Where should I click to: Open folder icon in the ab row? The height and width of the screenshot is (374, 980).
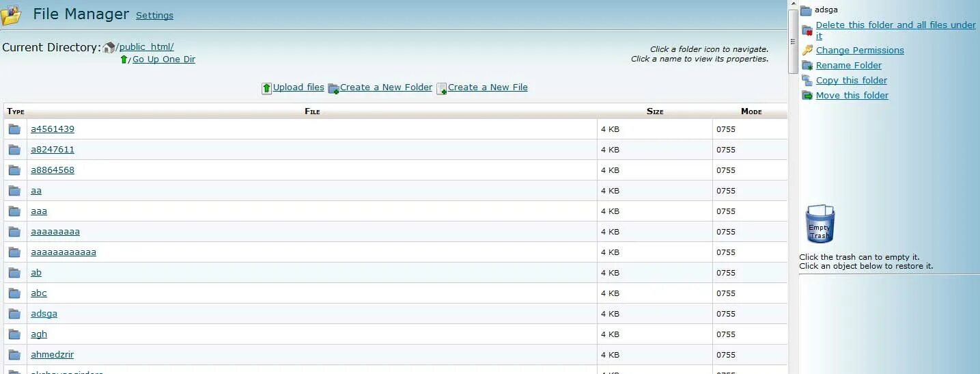pyautogui.click(x=14, y=273)
